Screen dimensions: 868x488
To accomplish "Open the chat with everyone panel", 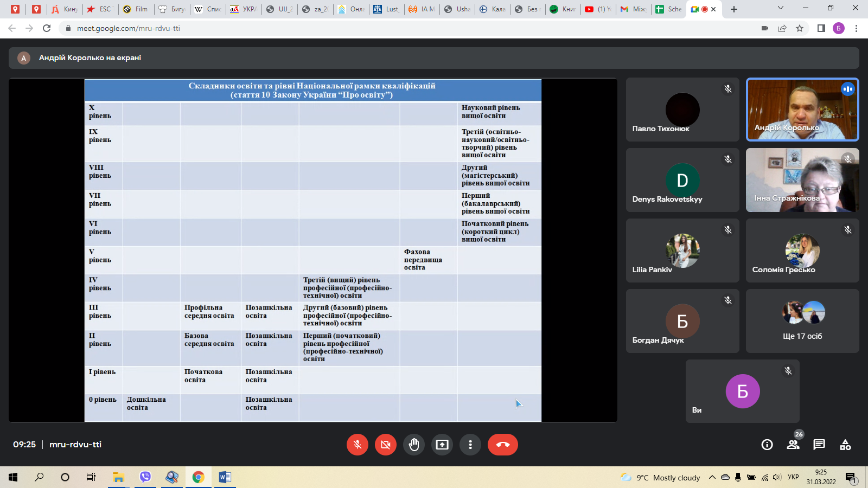I will click(x=819, y=445).
